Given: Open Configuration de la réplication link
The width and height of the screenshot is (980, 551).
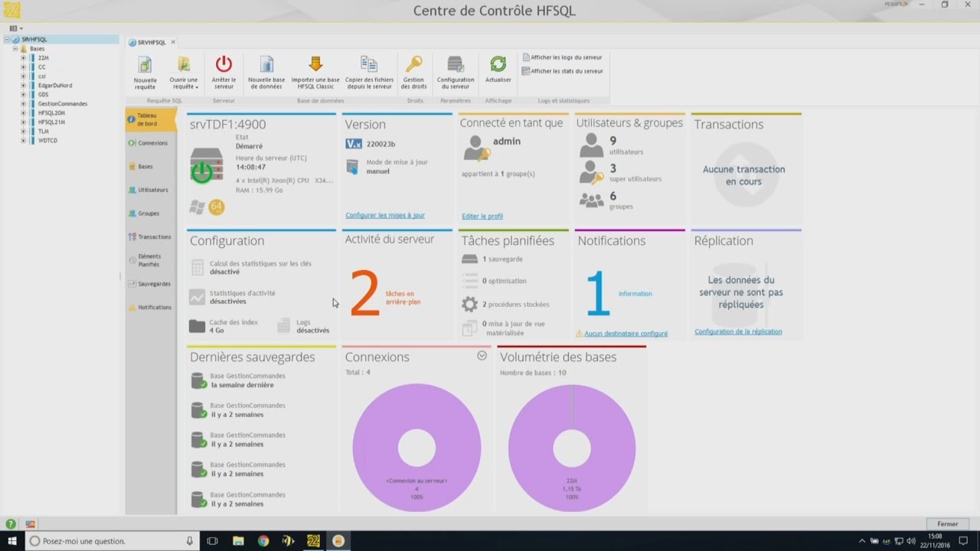Looking at the screenshot, I should tap(738, 331).
